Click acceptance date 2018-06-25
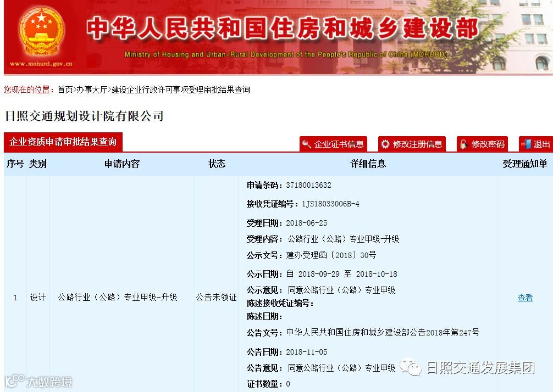The width and height of the screenshot is (553, 392). [307, 223]
